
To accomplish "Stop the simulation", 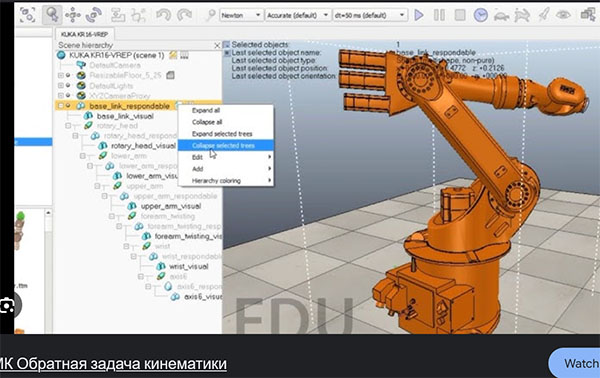I will tap(460, 15).
